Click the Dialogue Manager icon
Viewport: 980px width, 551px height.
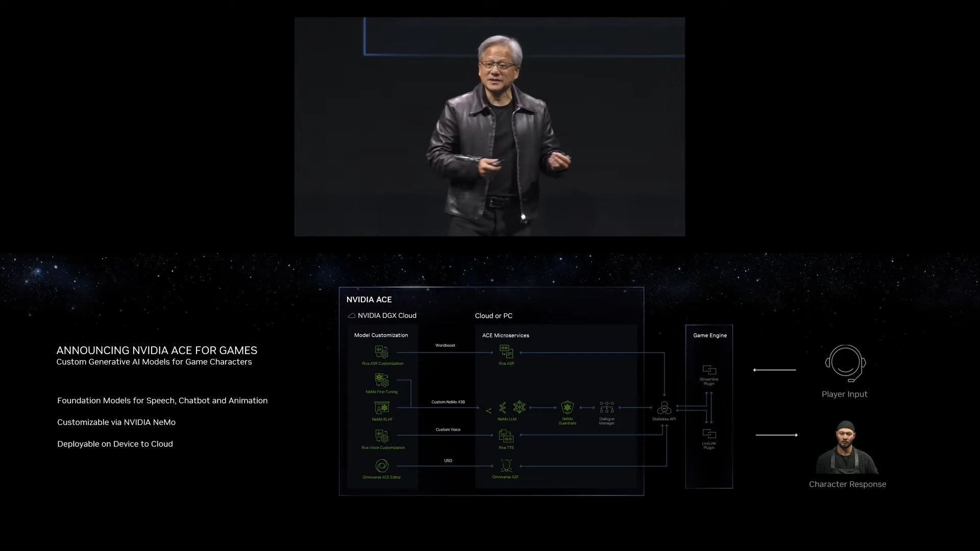[607, 407]
